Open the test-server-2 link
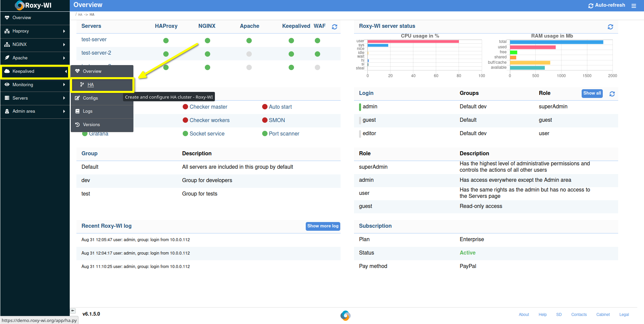 tap(96, 53)
